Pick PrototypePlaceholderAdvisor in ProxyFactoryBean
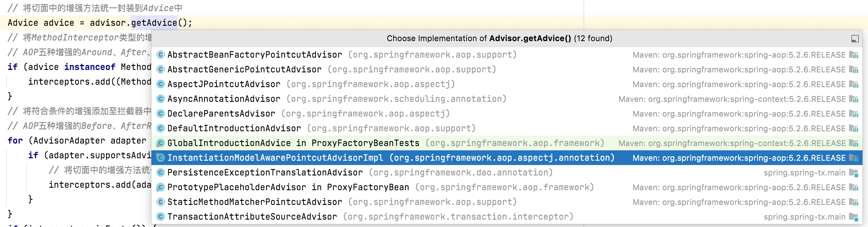This screenshot has width=868, height=227. [507, 187]
